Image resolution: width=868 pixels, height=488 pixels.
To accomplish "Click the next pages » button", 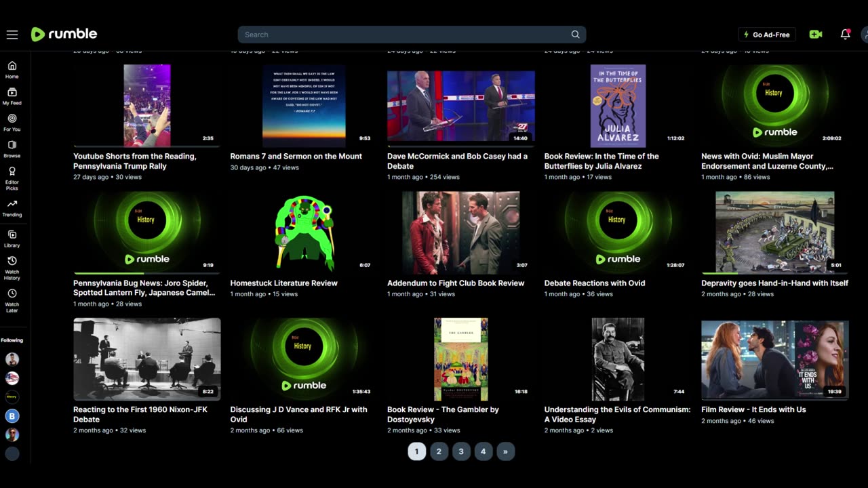I will (505, 451).
